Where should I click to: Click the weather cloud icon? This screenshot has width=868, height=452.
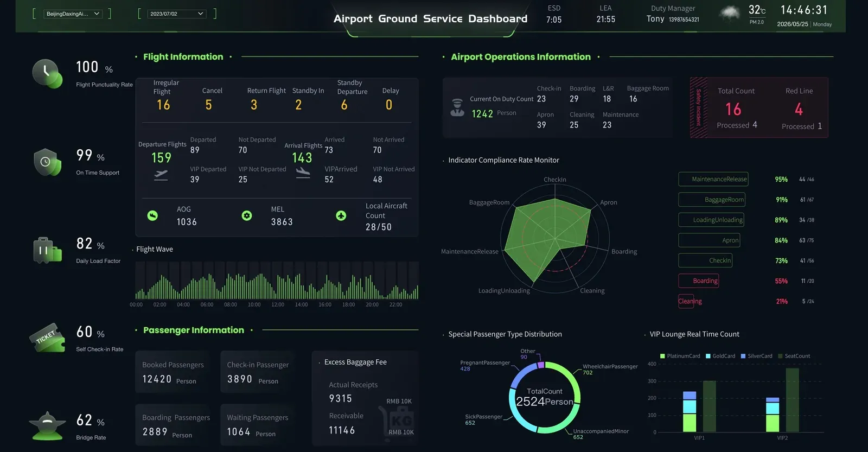(x=730, y=14)
